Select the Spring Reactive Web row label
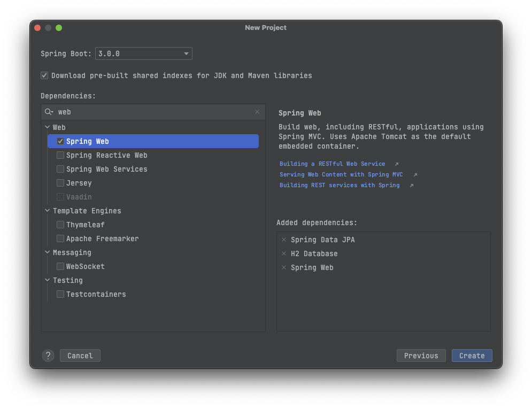532x408 pixels. point(106,155)
